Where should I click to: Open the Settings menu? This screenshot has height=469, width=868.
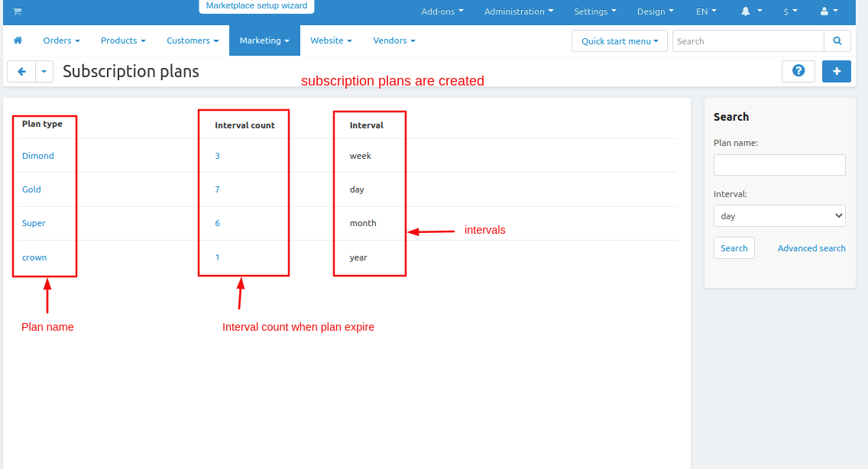pos(595,11)
